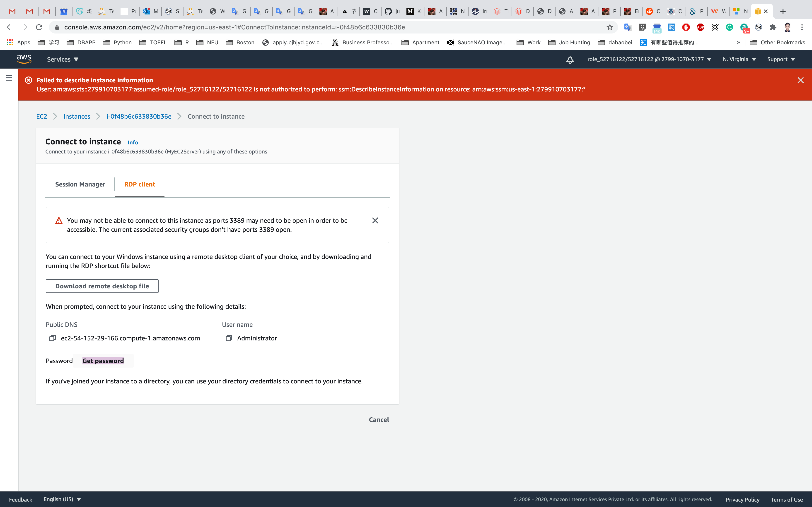Screen dimensions: 812x507
Task: Open the AWS notifications bell
Action: [570, 60]
